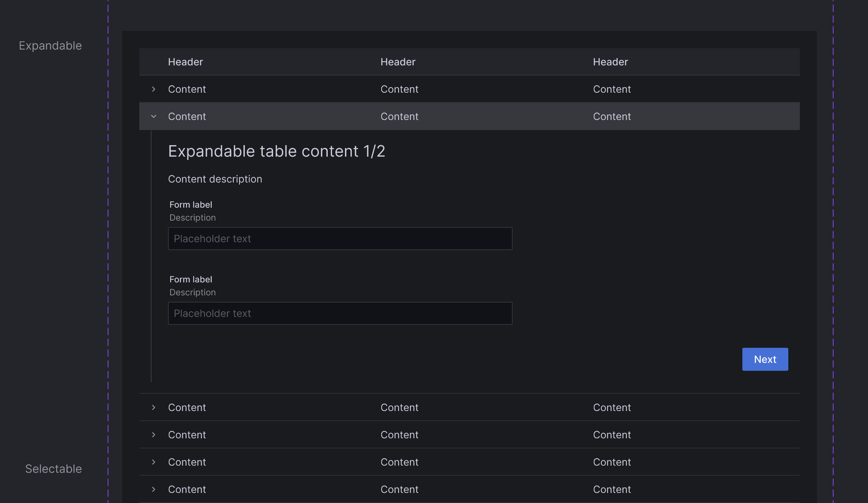Screen dimensions: 868x503
Task: Expand the row directly below the Next button
Action: 154,407
